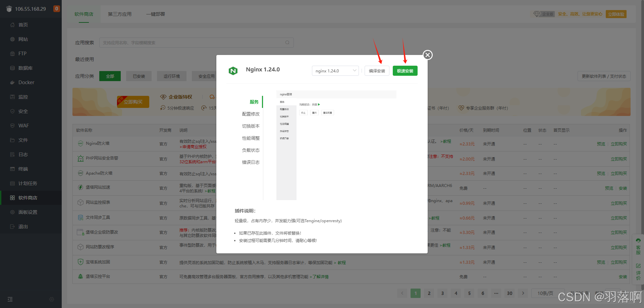Select the 错误日志 tab in the dialog
The image size is (644, 308).
coord(251,162)
